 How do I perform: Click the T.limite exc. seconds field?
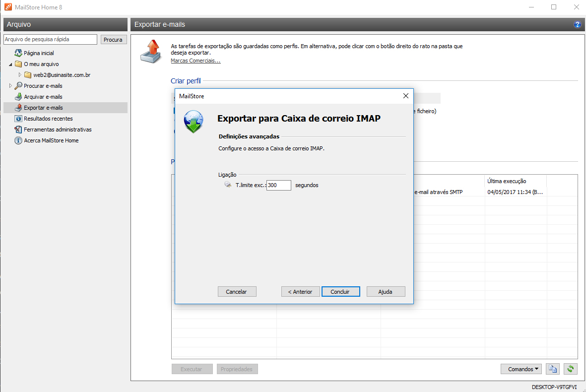click(278, 186)
